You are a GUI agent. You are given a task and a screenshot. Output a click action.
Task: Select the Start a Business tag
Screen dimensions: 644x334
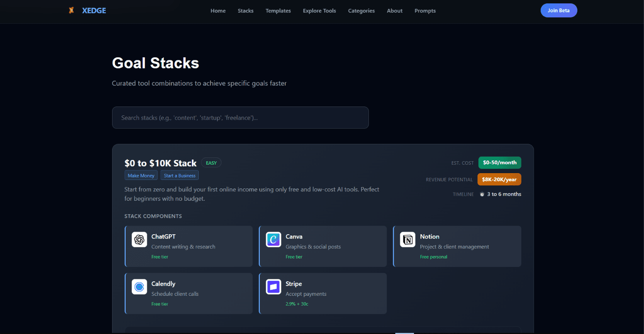180,175
